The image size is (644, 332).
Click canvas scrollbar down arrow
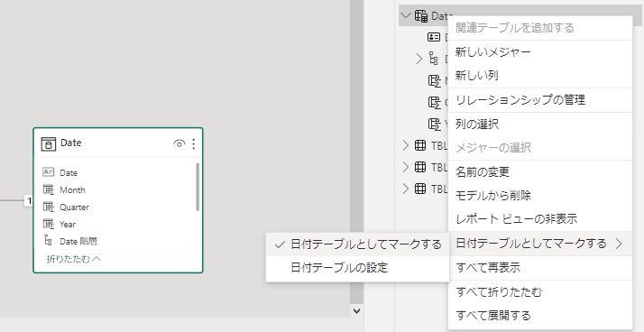[x=356, y=311]
